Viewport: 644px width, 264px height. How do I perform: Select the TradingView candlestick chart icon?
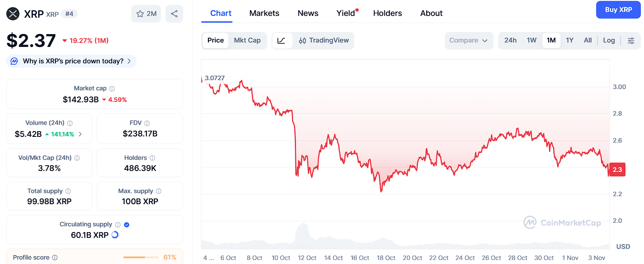pos(302,40)
